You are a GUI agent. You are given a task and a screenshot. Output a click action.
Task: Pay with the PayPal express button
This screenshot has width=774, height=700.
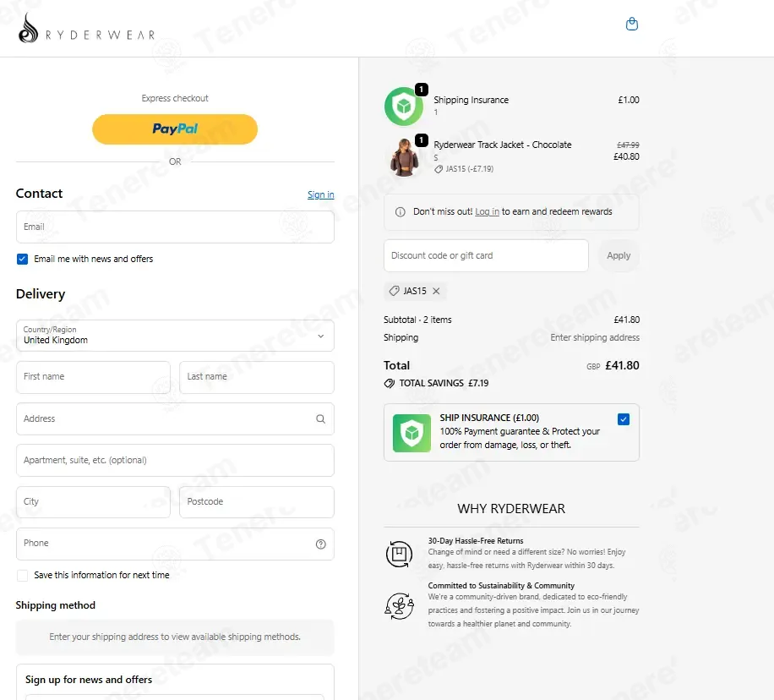(175, 129)
